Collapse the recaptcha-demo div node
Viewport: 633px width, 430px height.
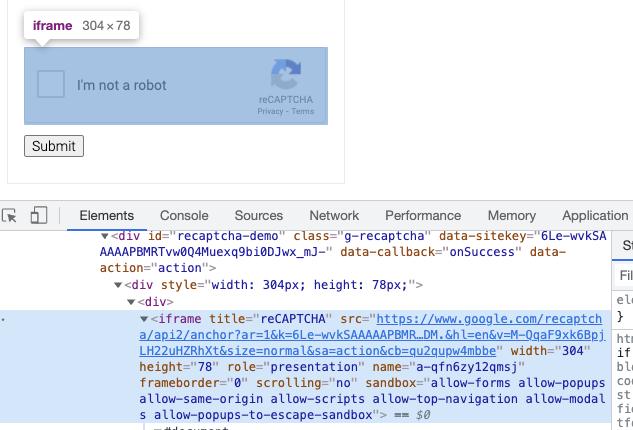pos(105,236)
